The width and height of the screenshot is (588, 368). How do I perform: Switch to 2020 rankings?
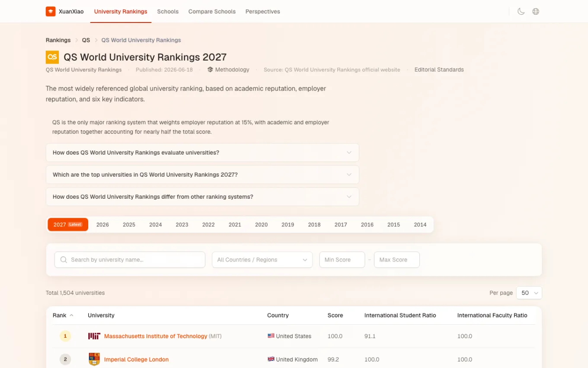(261, 225)
